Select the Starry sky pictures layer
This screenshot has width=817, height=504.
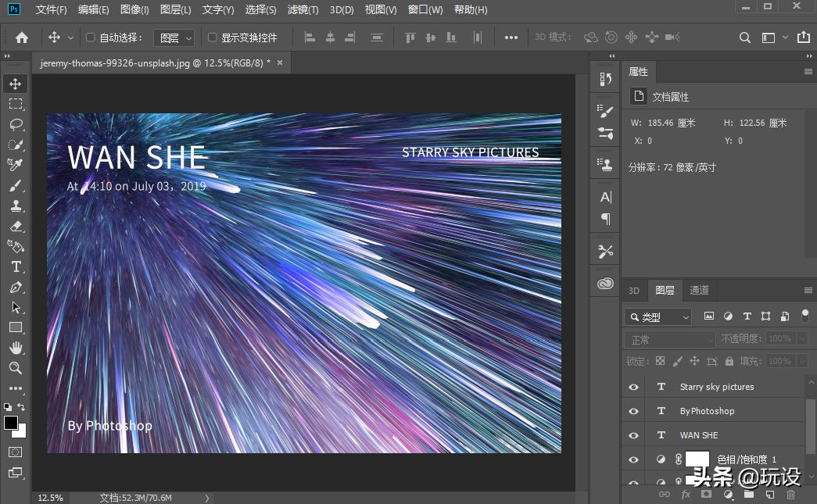click(x=717, y=387)
